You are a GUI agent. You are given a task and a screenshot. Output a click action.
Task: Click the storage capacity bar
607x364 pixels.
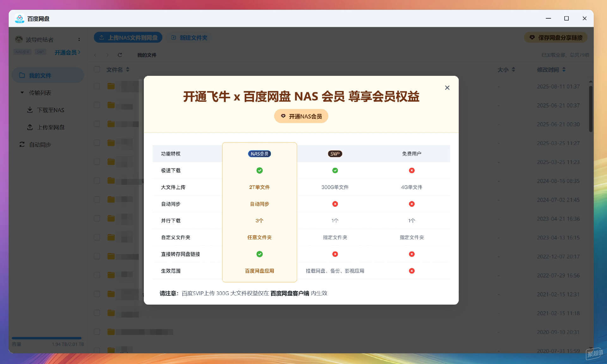(46, 338)
